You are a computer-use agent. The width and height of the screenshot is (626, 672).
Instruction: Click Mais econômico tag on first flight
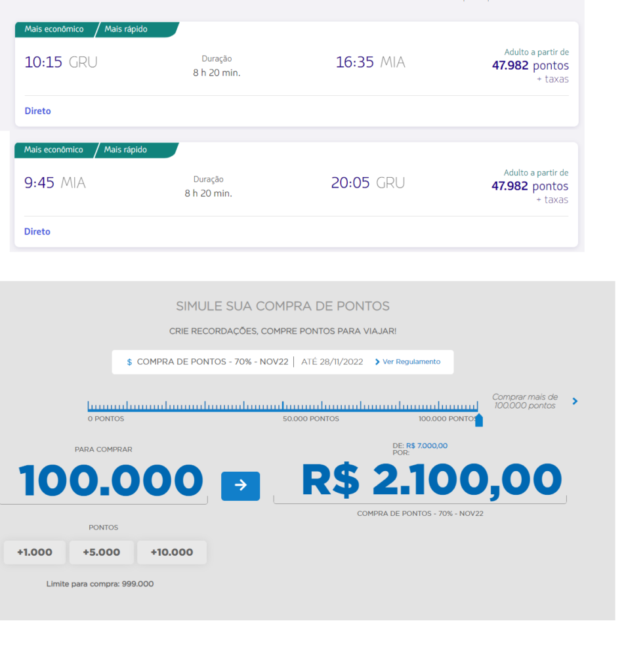tap(54, 29)
